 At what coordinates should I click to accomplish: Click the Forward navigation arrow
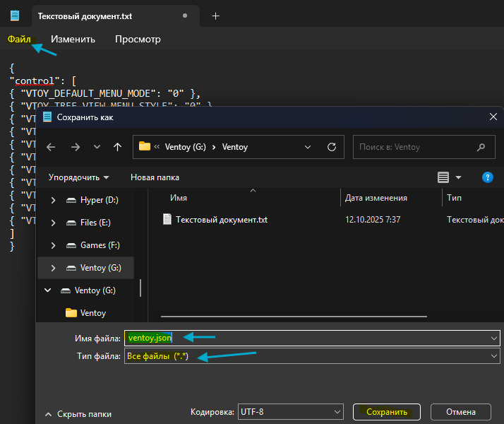pos(75,147)
